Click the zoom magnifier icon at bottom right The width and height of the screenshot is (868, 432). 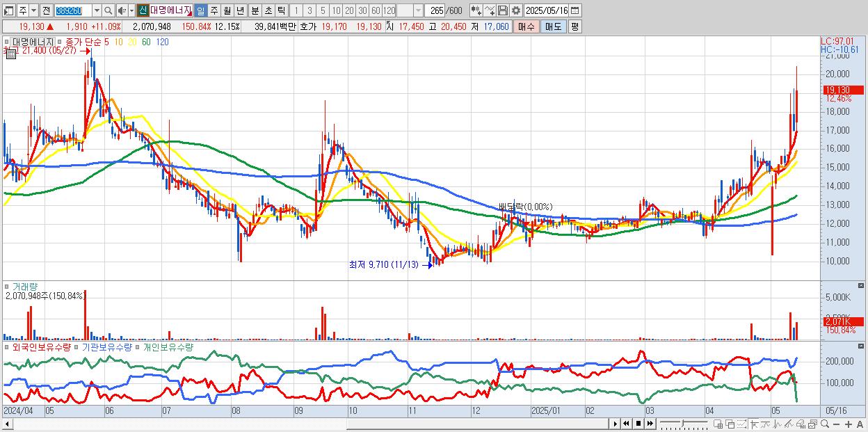click(x=825, y=424)
